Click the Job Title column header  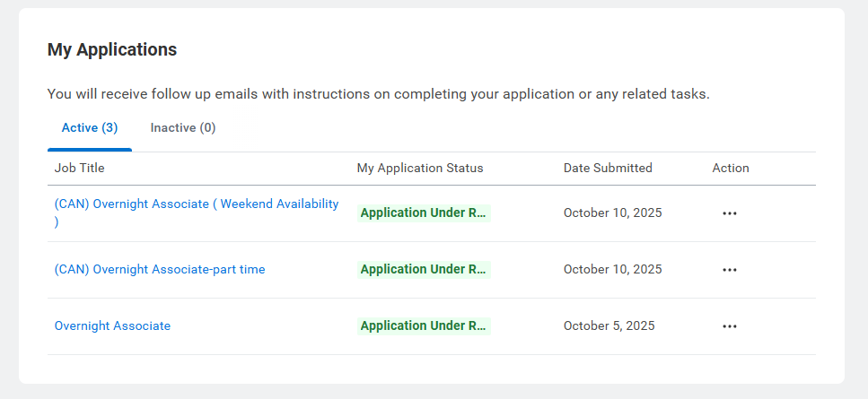[80, 168]
